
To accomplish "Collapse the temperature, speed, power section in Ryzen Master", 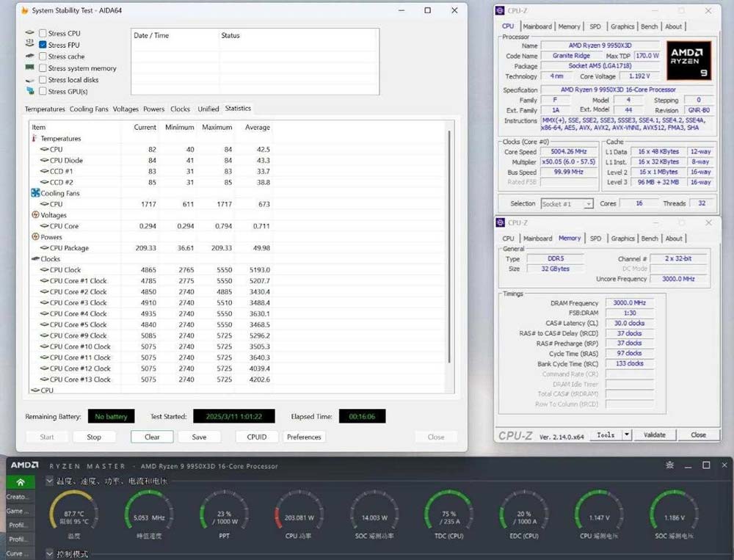I will coord(50,481).
